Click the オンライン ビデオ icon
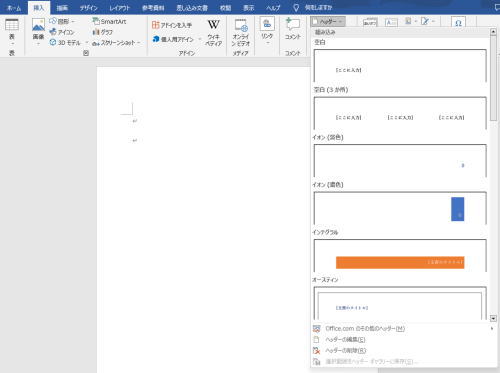The width and height of the screenshot is (500, 373). click(241, 33)
